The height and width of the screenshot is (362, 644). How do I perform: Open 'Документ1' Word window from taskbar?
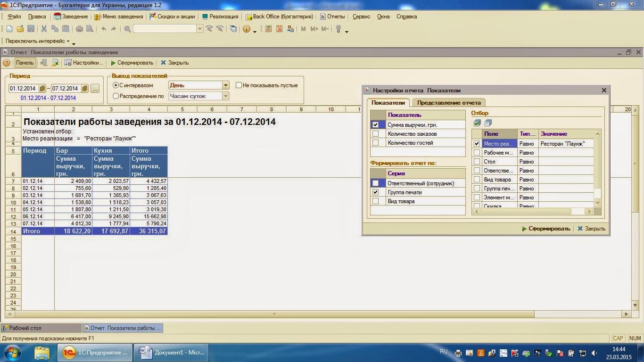[x=171, y=352]
